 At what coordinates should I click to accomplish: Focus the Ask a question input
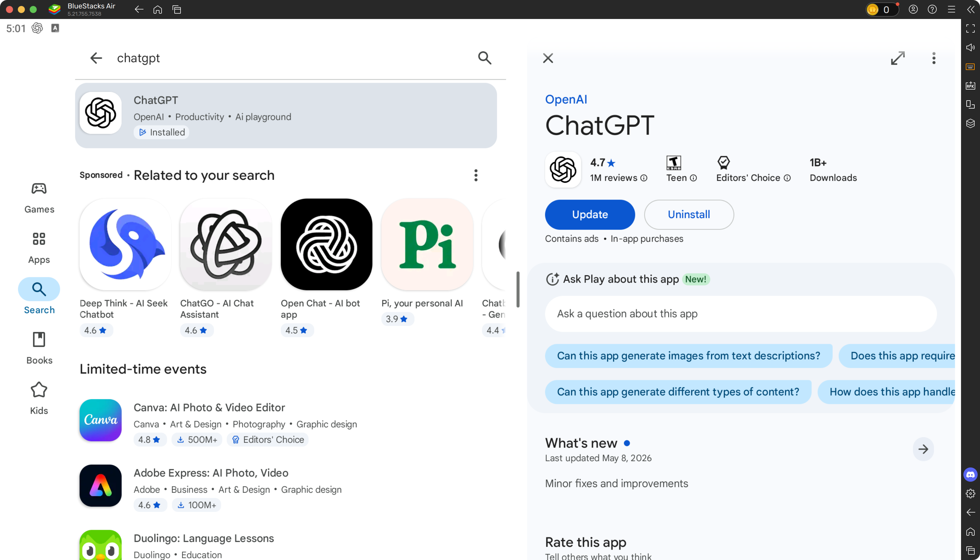[x=740, y=314]
